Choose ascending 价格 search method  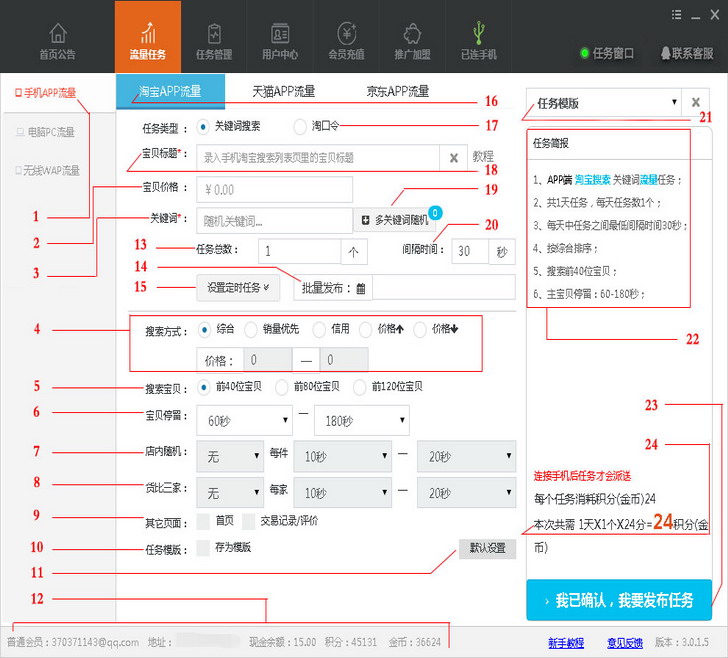click(365, 330)
